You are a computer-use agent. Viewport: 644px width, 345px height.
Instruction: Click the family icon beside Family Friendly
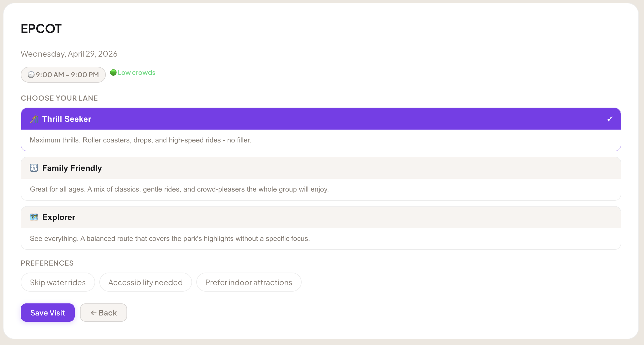tap(34, 168)
